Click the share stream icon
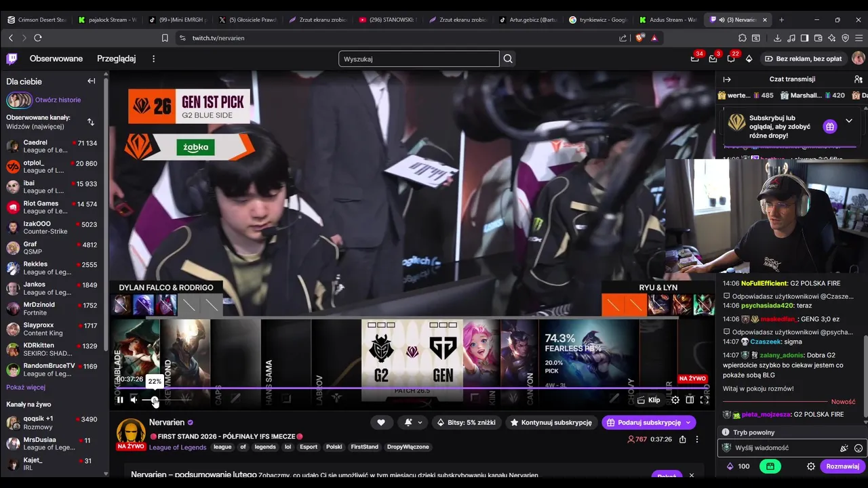Screen dimensions: 868x488 pos(682,439)
